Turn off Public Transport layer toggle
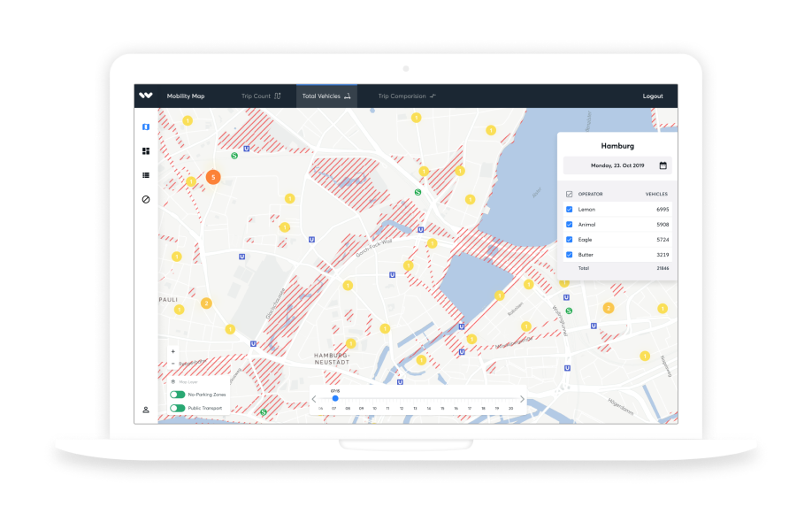 [178, 408]
